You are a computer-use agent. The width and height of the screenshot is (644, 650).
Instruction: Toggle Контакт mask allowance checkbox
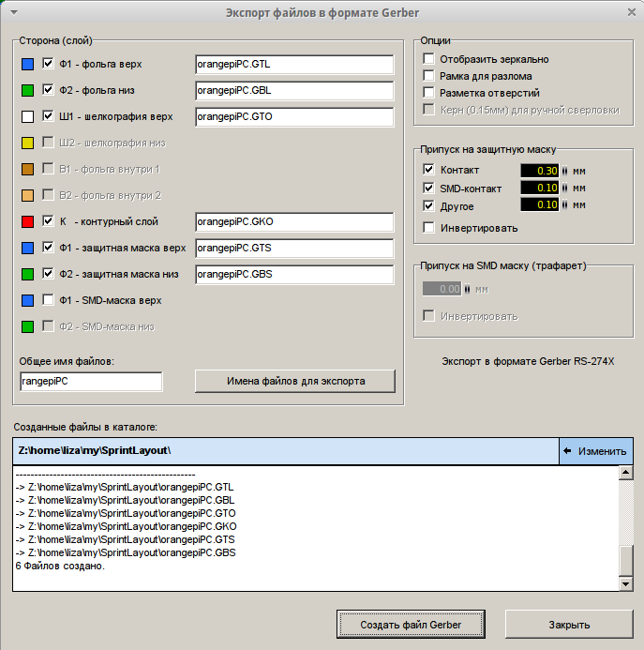[428, 169]
